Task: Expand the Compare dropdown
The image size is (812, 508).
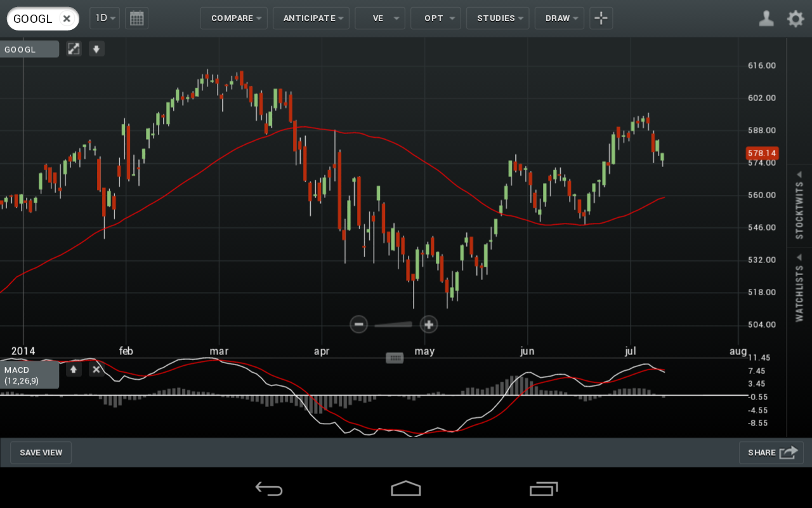Action: pos(233,18)
